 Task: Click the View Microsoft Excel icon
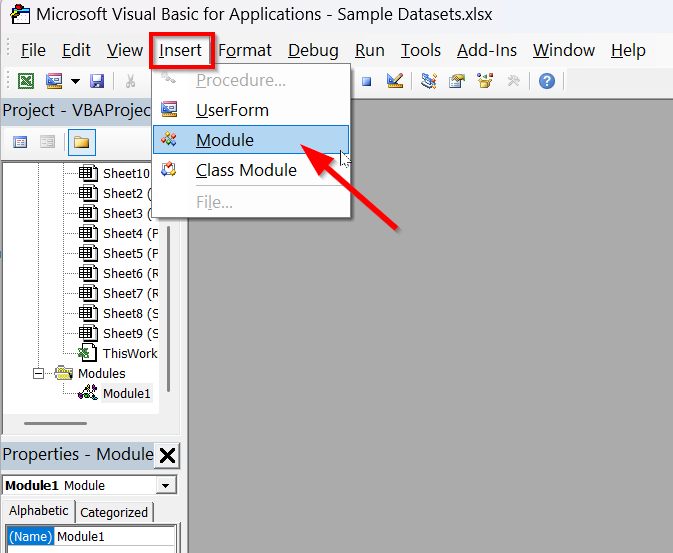(x=26, y=81)
